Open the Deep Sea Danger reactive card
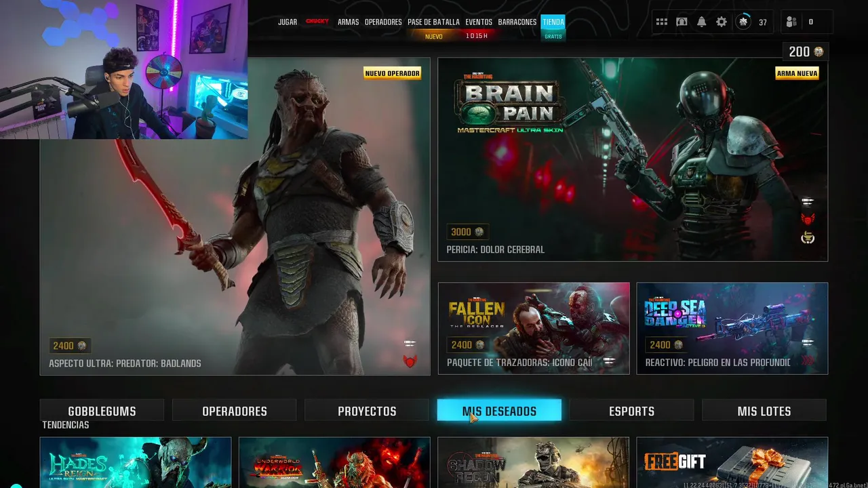The width and height of the screenshot is (868, 488). point(732,328)
